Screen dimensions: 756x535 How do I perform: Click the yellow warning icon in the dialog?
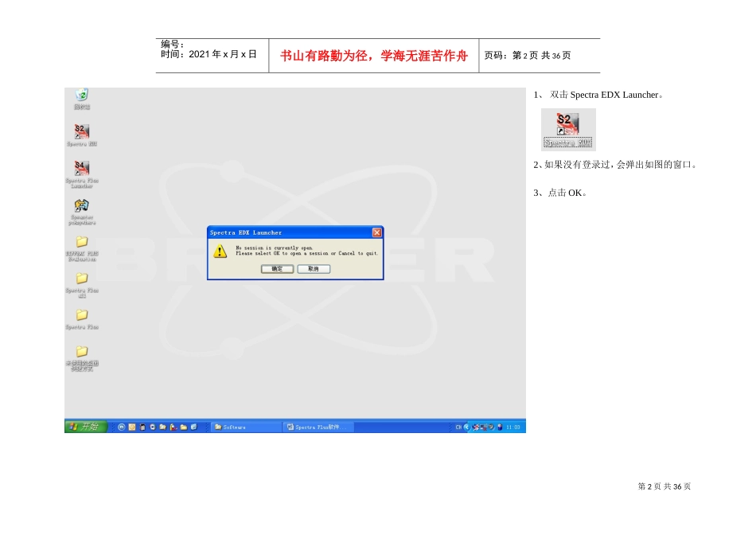(x=220, y=251)
